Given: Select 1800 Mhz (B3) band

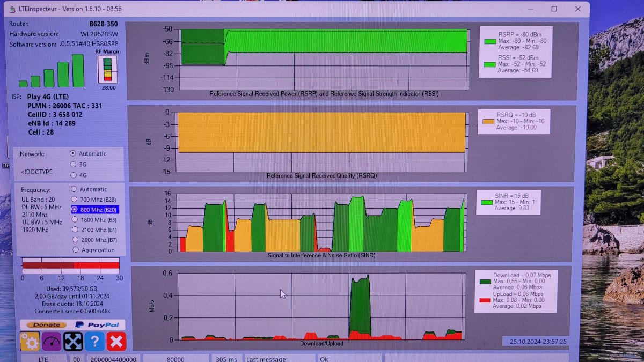Looking at the screenshot, I should tap(75, 220).
